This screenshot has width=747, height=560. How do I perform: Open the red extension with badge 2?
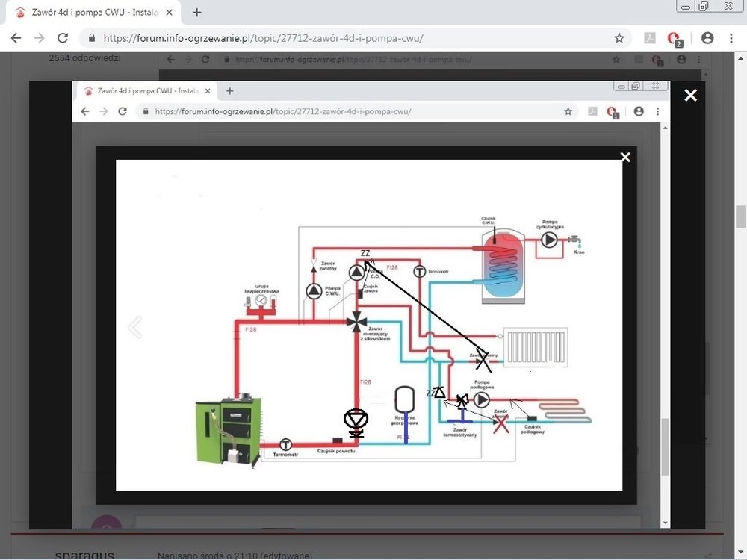(x=675, y=38)
